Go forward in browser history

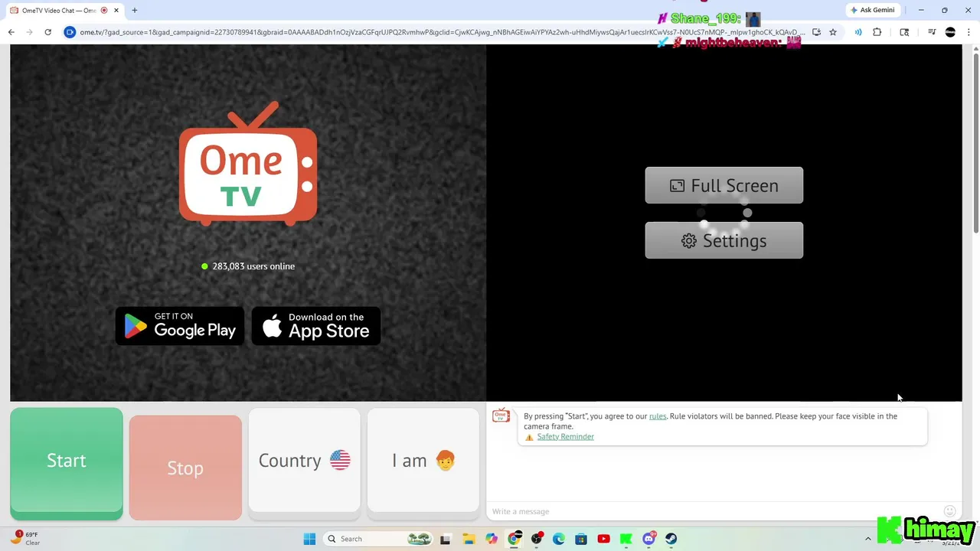click(30, 32)
